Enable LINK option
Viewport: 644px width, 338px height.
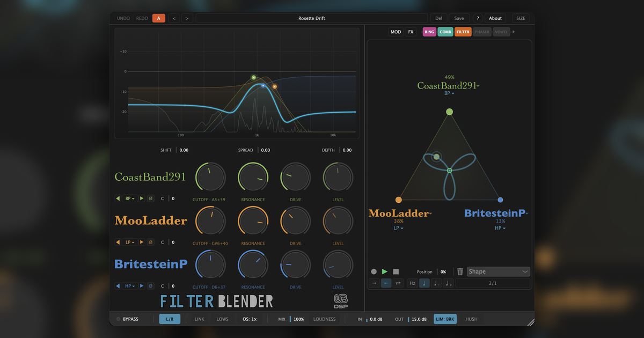coord(200,319)
